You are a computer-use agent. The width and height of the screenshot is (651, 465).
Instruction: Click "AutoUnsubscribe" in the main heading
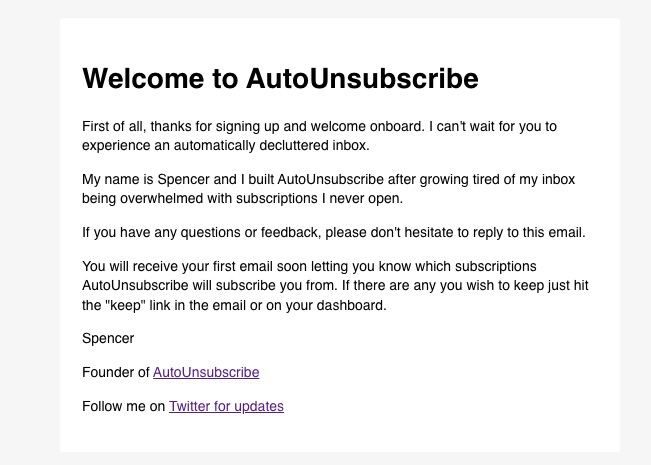tap(362, 78)
